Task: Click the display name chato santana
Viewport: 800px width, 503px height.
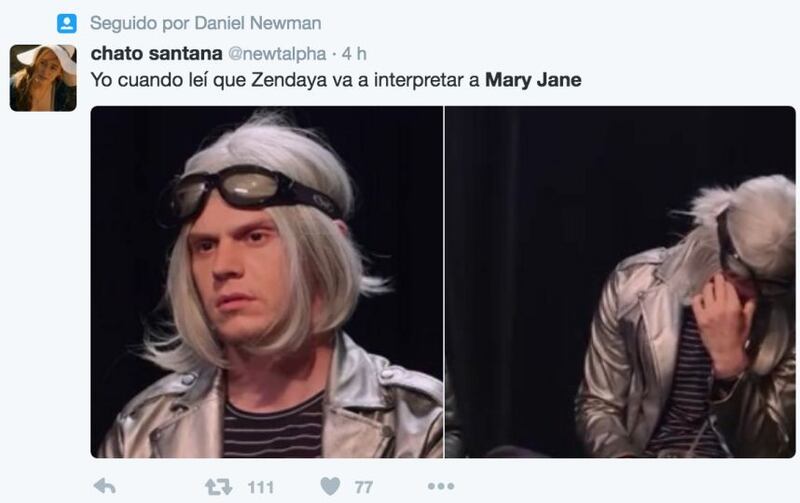Action: (x=157, y=54)
